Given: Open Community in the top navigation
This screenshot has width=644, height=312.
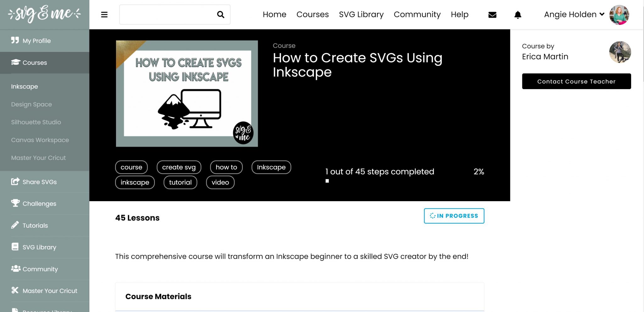Looking at the screenshot, I should (417, 14).
